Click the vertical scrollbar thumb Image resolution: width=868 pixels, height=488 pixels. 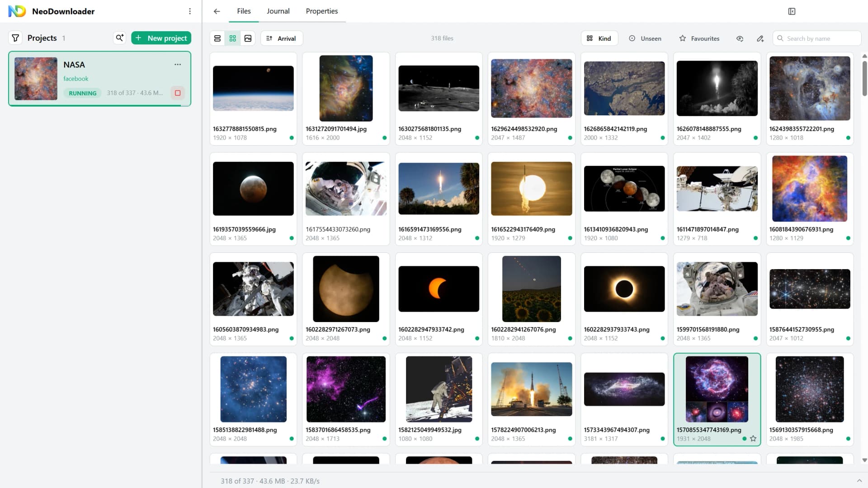pyautogui.click(x=864, y=78)
